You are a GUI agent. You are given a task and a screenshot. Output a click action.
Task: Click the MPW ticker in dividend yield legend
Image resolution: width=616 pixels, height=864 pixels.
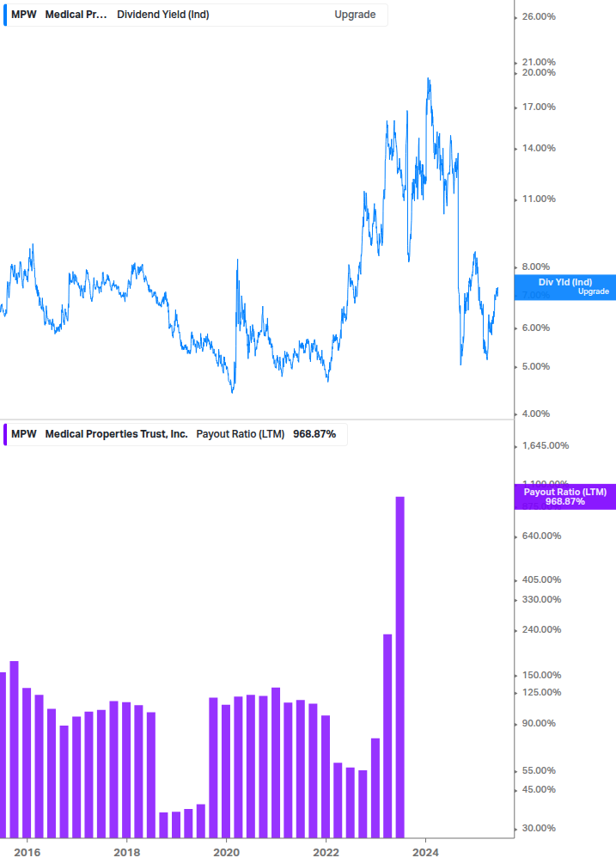[x=24, y=15]
